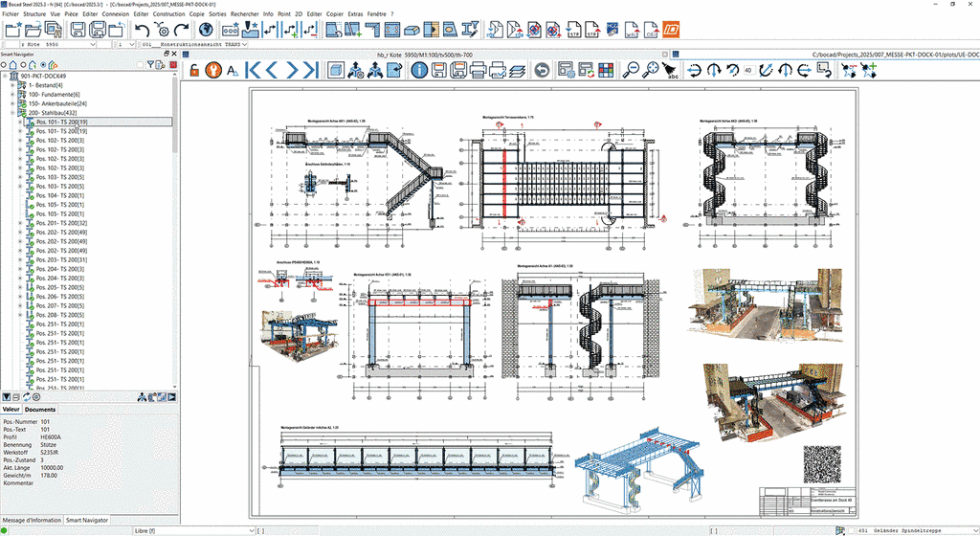Viewport: 980px width, 536px height.
Task: Select Pos. 208- TS 200[5] tree row
Action: click(59, 314)
